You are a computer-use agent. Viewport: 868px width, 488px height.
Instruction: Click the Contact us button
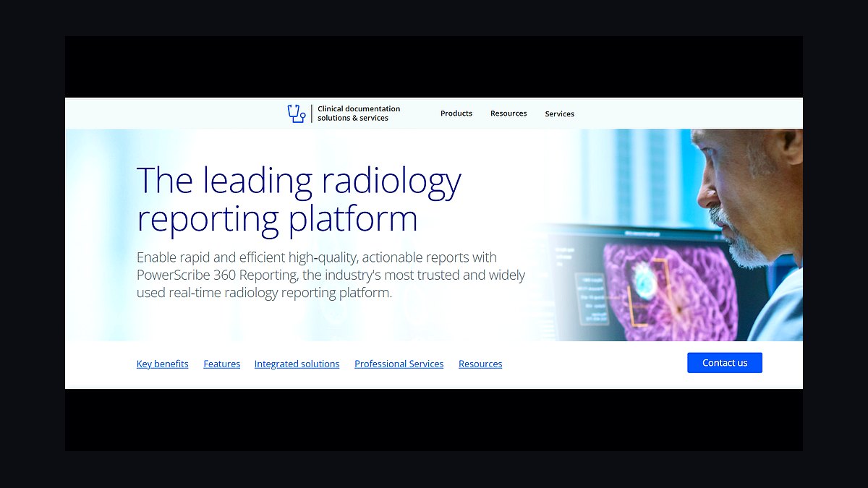click(x=725, y=363)
